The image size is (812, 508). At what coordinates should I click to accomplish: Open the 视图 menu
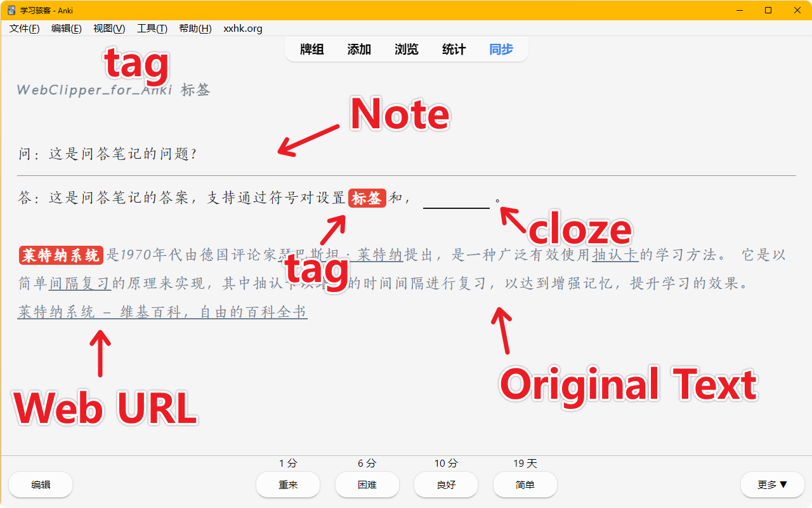108,28
